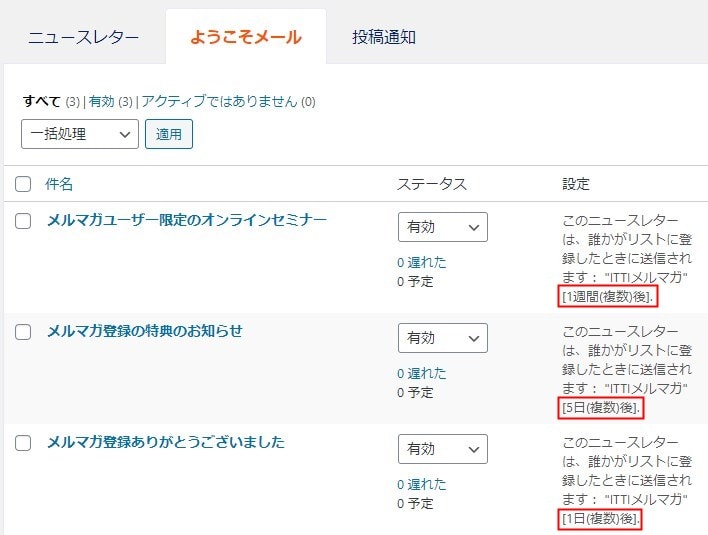
Task: Open メルマガ登録ありがとうございました newsletter
Action: click(166, 442)
